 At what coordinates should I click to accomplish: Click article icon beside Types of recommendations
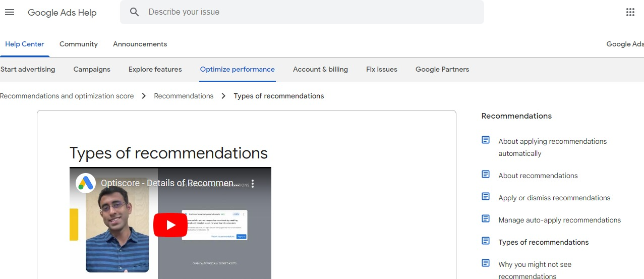(486, 241)
